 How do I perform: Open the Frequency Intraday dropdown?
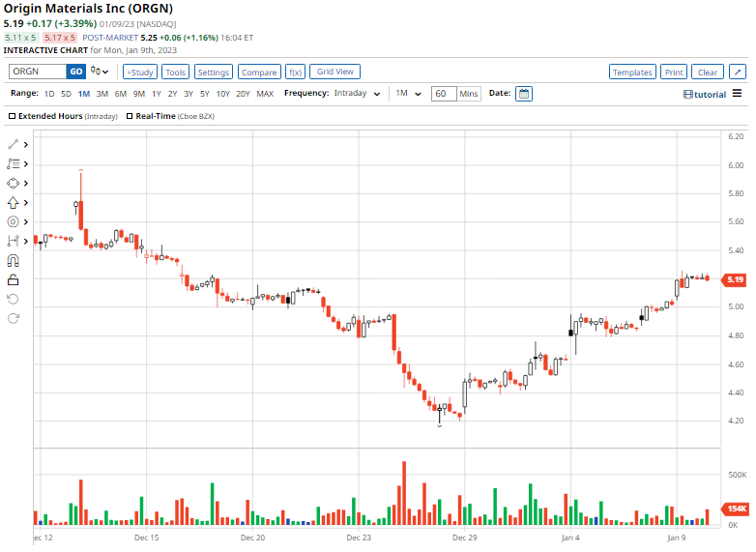coord(357,94)
